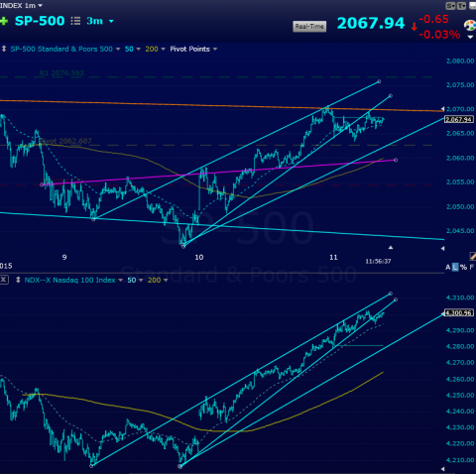Open the Pivot Points indicator dropdown
The width and height of the screenshot is (476, 474).
click(x=193, y=49)
